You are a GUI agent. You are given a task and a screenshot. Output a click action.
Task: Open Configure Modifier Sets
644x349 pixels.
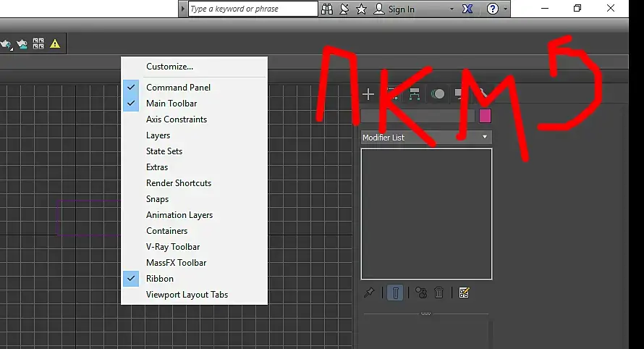point(464,293)
